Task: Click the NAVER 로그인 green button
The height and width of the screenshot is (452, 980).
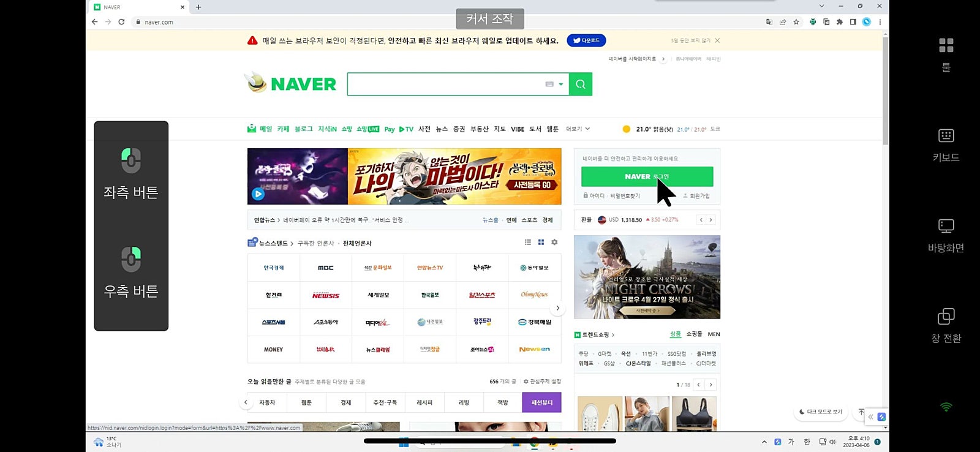Action: point(647,176)
